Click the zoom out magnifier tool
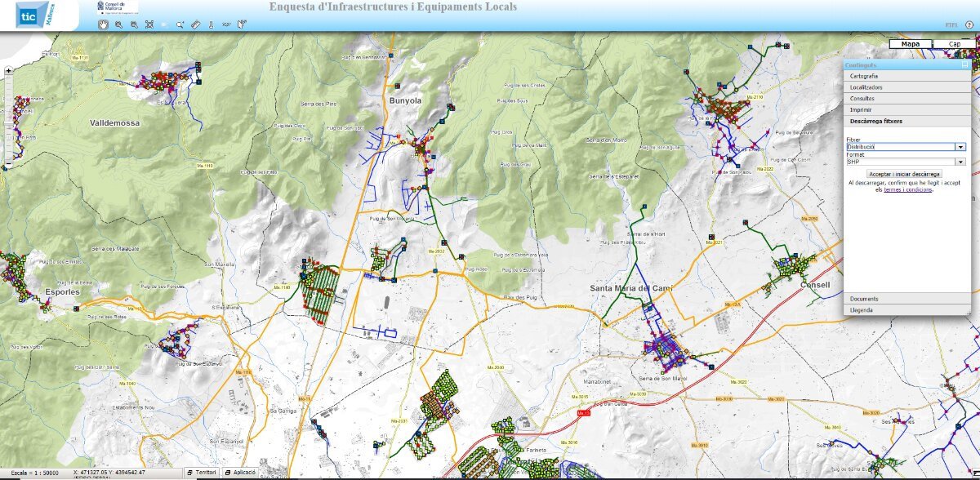The height and width of the screenshot is (480, 980). (x=134, y=24)
